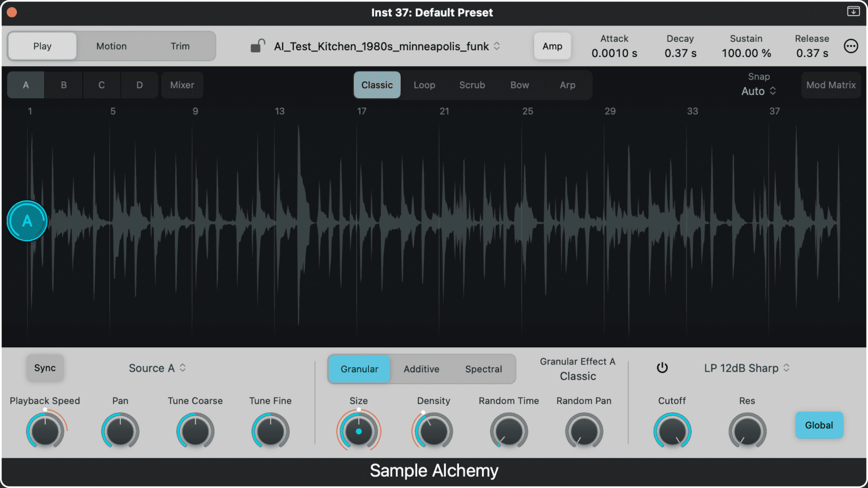Open the Mixer view

point(182,85)
